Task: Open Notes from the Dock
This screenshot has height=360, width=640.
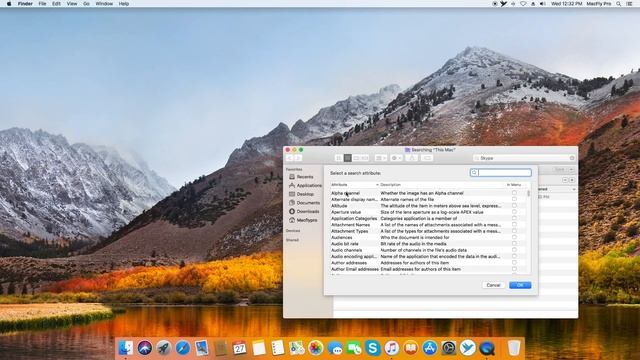Action: [x=259, y=348]
